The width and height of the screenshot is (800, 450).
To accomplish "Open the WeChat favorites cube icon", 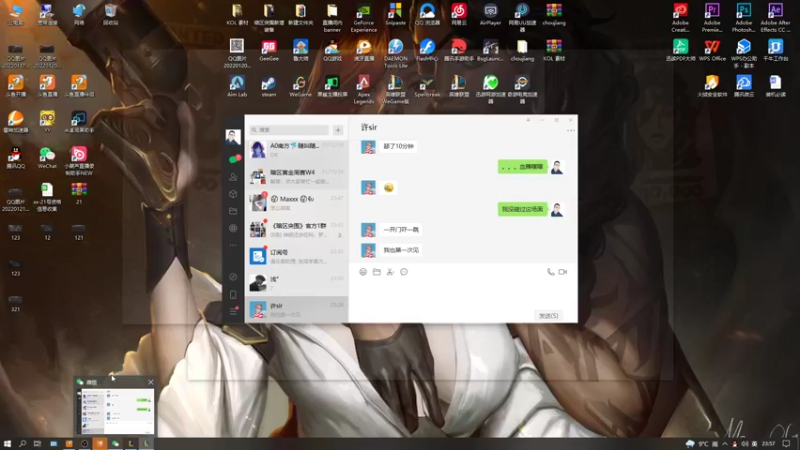I will tap(233, 194).
